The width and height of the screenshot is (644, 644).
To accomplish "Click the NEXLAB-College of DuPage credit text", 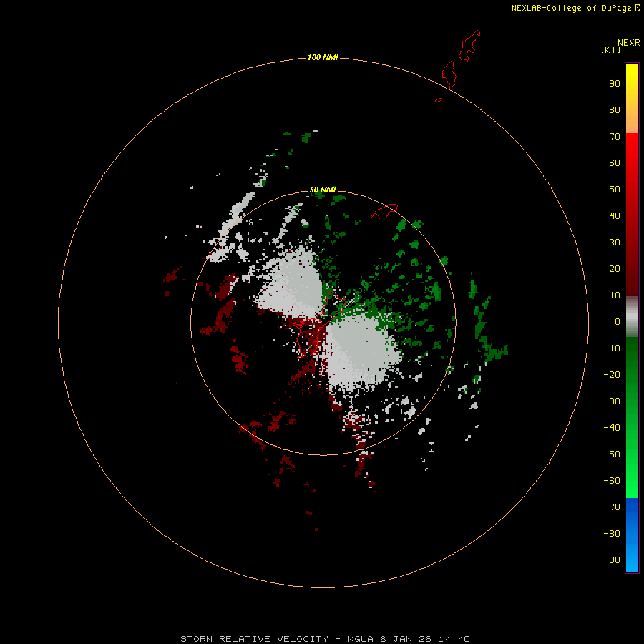I will tap(571, 8).
